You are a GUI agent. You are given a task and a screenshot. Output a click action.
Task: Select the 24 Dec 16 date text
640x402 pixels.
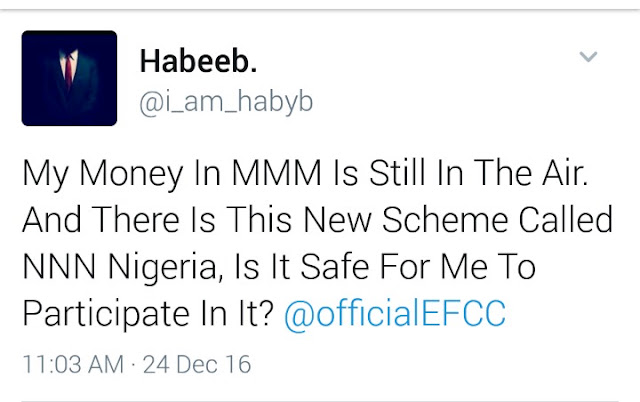click(197, 364)
